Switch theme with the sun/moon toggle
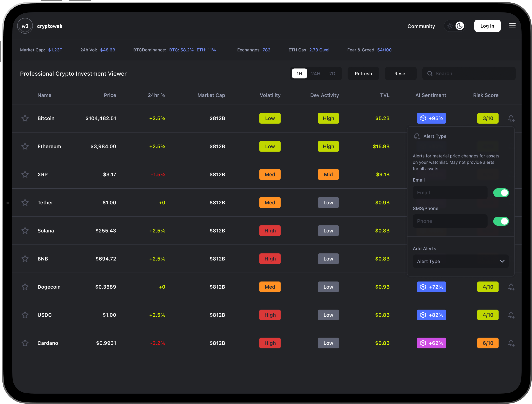The height and width of the screenshot is (404, 532). point(454,26)
